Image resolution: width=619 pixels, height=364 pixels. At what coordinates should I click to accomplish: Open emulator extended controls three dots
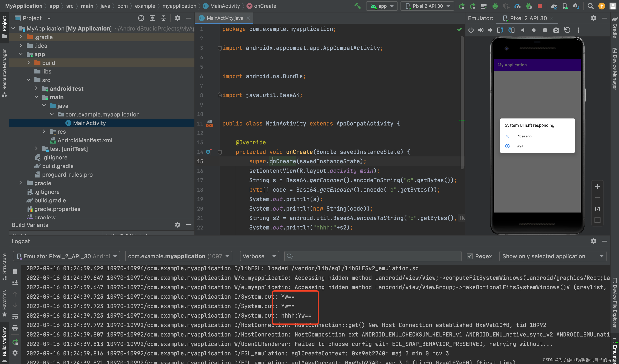click(579, 30)
